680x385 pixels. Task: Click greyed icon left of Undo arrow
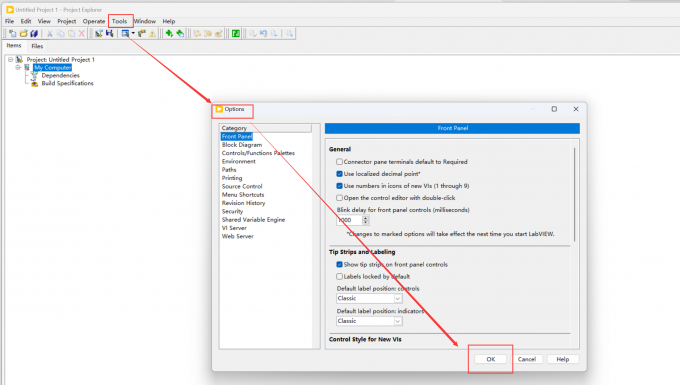(x=253, y=33)
